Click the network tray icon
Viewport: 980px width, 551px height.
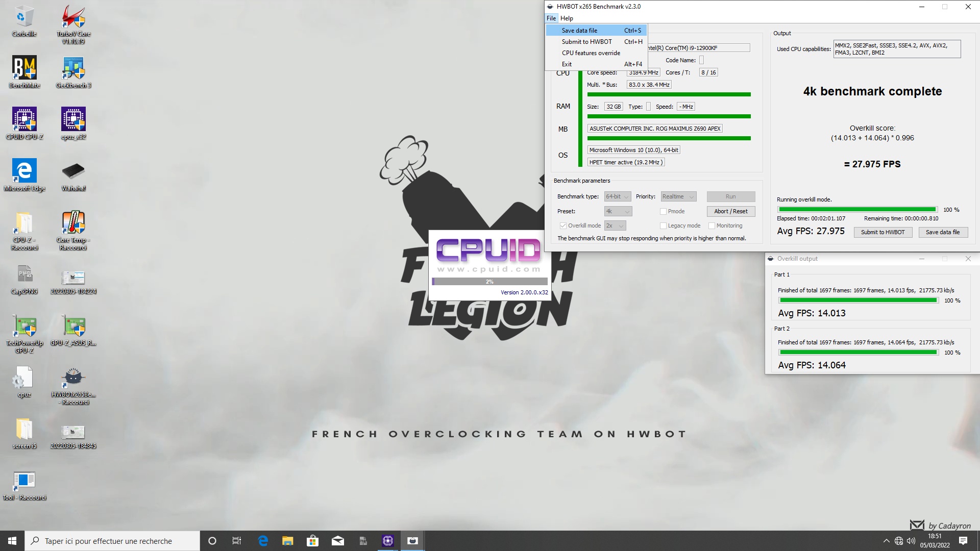pos(899,541)
